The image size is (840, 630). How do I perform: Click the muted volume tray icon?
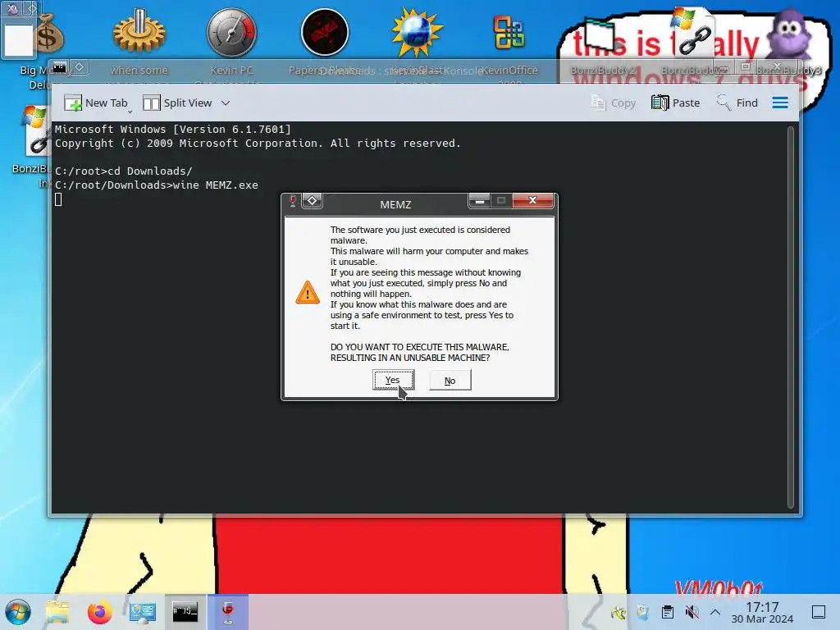692,612
